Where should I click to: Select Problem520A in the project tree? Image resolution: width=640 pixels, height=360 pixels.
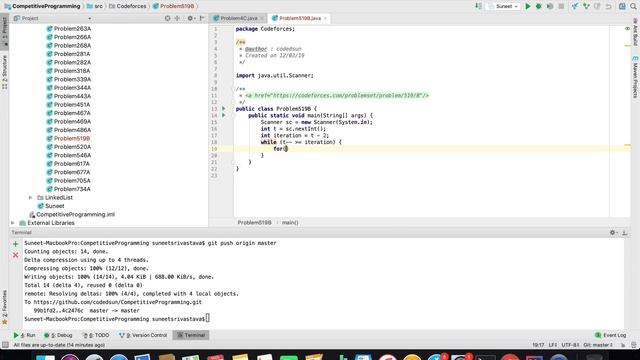tap(69, 147)
